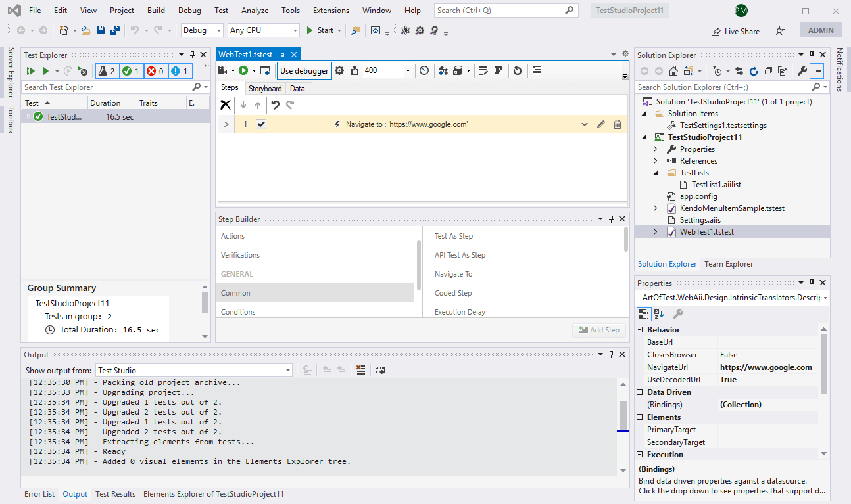The height and width of the screenshot is (504, 851).
Task: Delete the Navigate step using trash icon
Action: pyautogui.click(x=618, y=124)
